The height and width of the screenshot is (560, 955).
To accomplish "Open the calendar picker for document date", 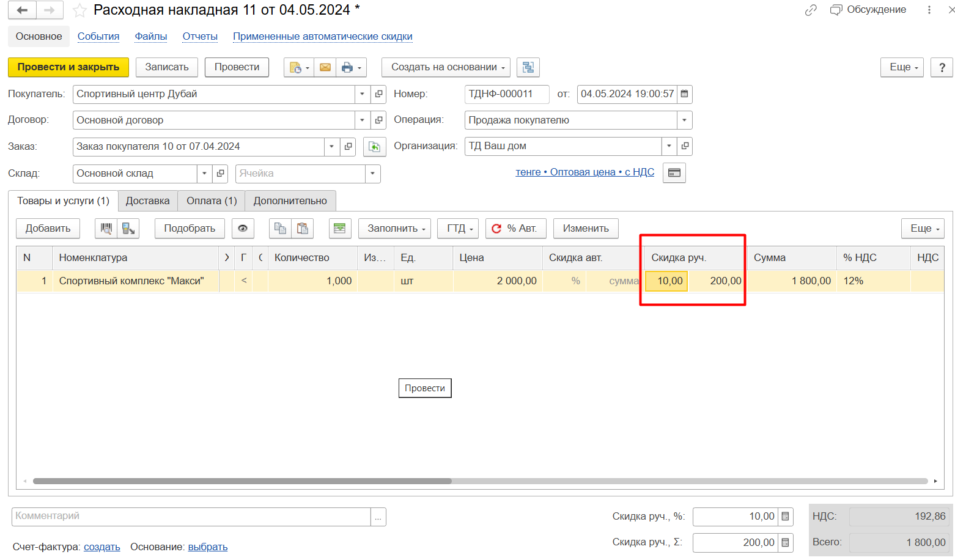I will point(685,94).
